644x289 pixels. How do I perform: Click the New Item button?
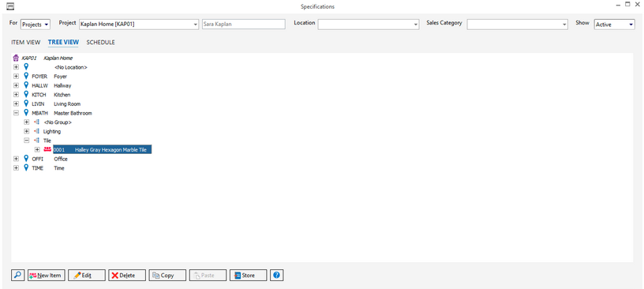[x=47, y=276]
